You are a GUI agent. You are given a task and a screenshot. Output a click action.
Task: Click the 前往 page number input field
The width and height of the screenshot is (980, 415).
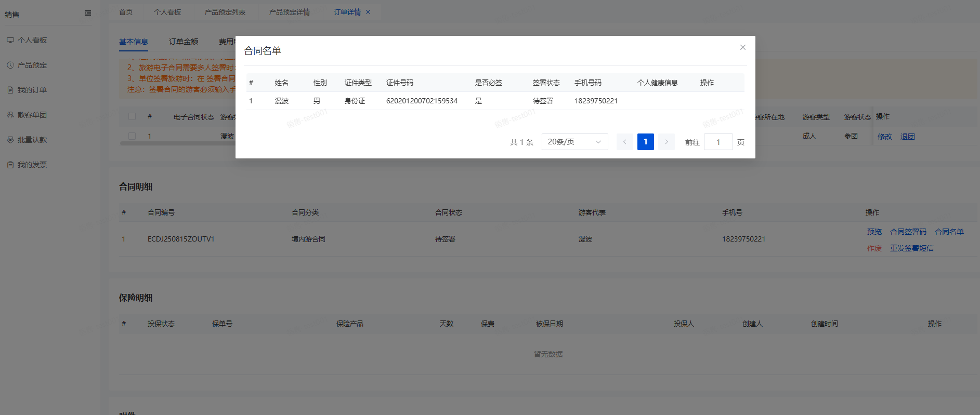[718, 142]
